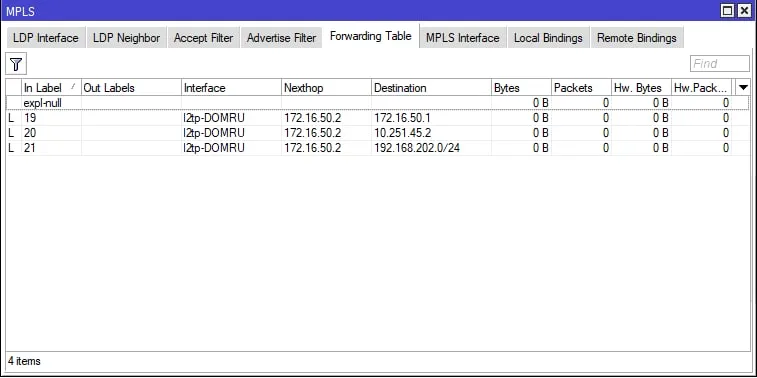Open the filter funnel icon

point(16,64)
